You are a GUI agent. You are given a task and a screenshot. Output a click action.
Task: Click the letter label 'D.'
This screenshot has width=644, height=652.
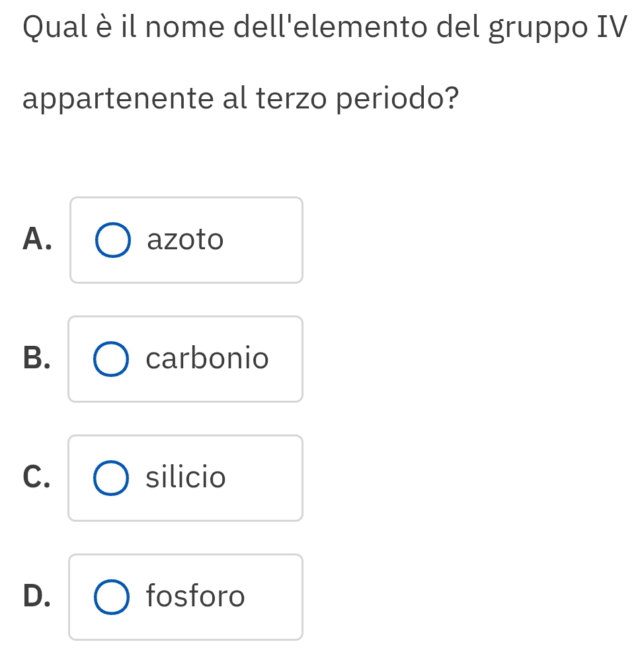click(x=37, y=596)
